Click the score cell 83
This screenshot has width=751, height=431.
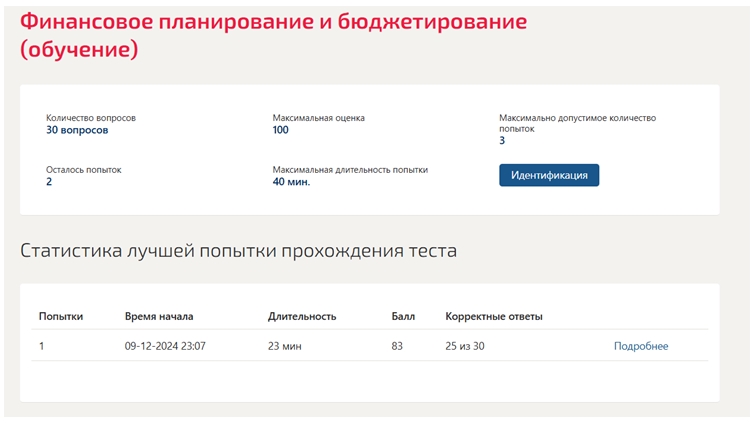(397, 346)
